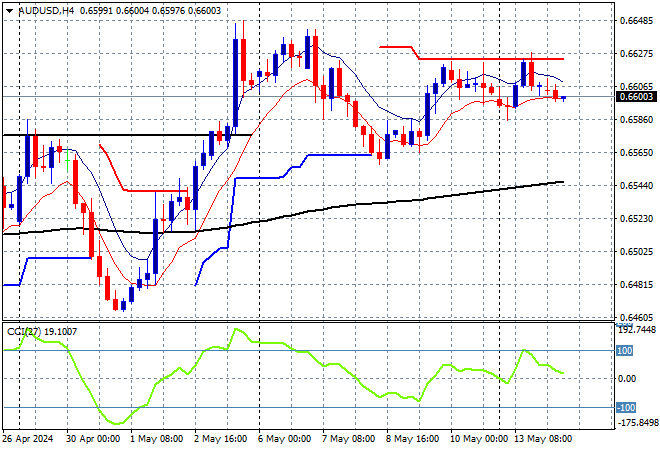Click the 0.66485 price axis label
660x450 pixels.
click(637, 20)
